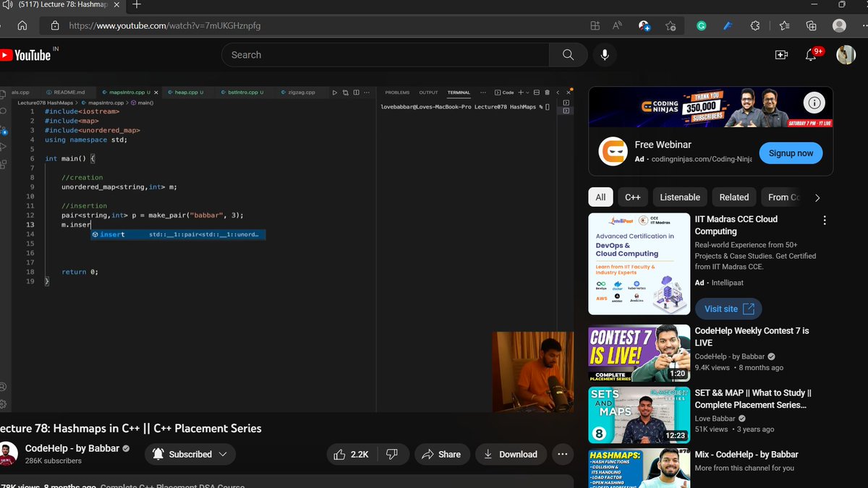The height and width of the screenshot is (488, 868).
Task: Open Grammarly extension
Action: [x=701, y=25]
